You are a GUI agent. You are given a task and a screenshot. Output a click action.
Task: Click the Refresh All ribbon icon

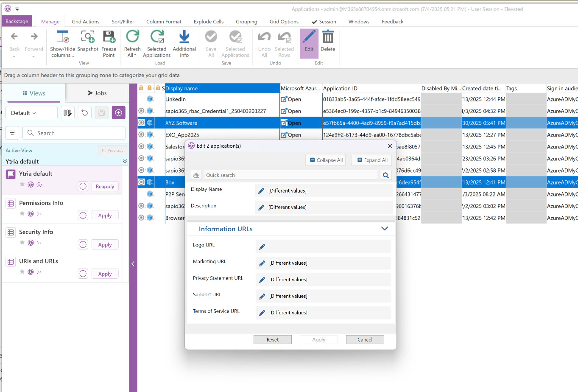click(132, 37)
